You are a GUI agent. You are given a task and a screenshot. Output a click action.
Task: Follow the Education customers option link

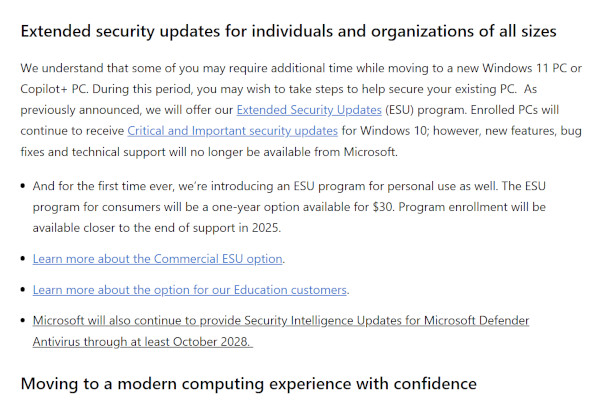190,290
